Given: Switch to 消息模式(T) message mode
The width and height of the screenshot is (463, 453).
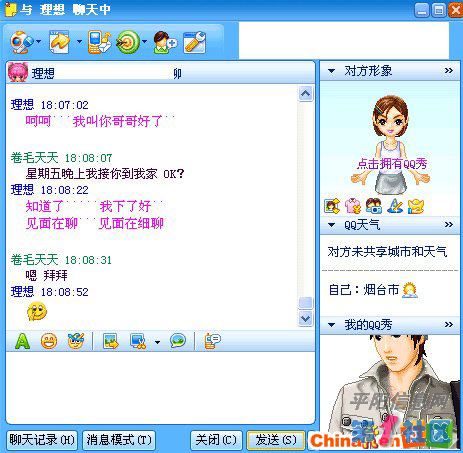Looking at the screenshot, I should coord(119,440).
